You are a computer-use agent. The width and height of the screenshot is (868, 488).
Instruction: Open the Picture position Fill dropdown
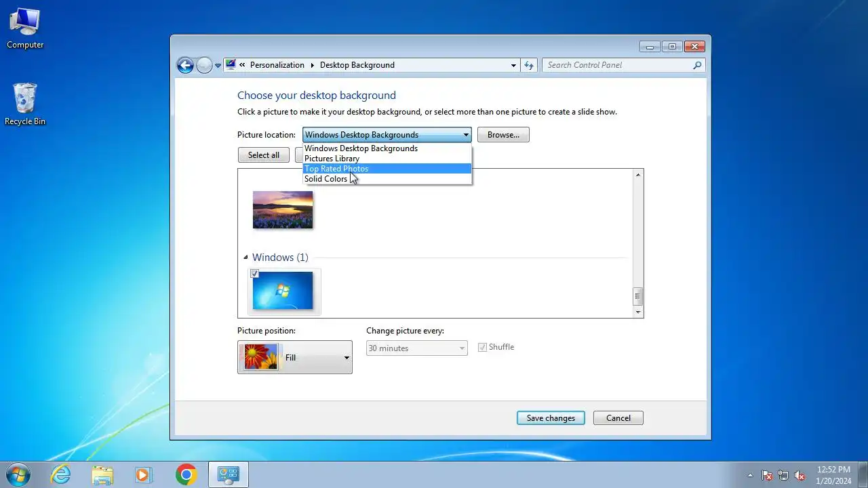pyautogui.click(x=295, y=357)
